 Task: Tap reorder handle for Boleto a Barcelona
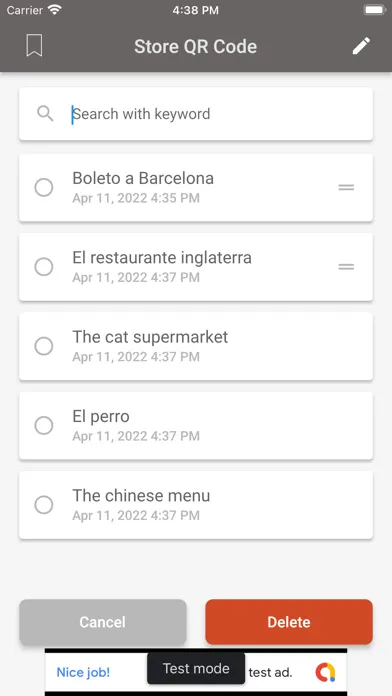346,187
